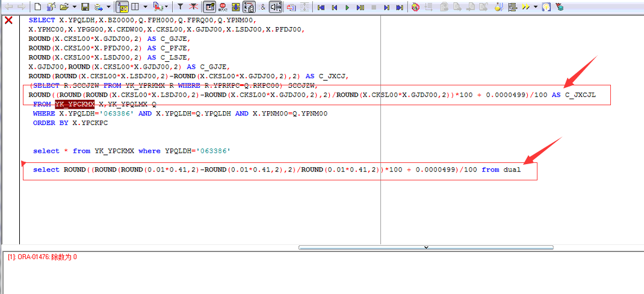The width and height of the screenshot is (644, 294).
Task: Click the save-to-database stack icon
Action: [x=99, y=7]
